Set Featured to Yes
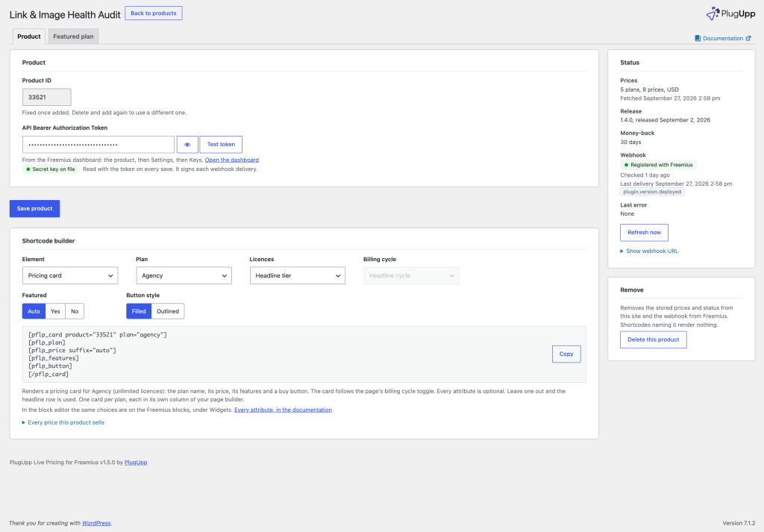Screen dimensions: 764x532 55,311
